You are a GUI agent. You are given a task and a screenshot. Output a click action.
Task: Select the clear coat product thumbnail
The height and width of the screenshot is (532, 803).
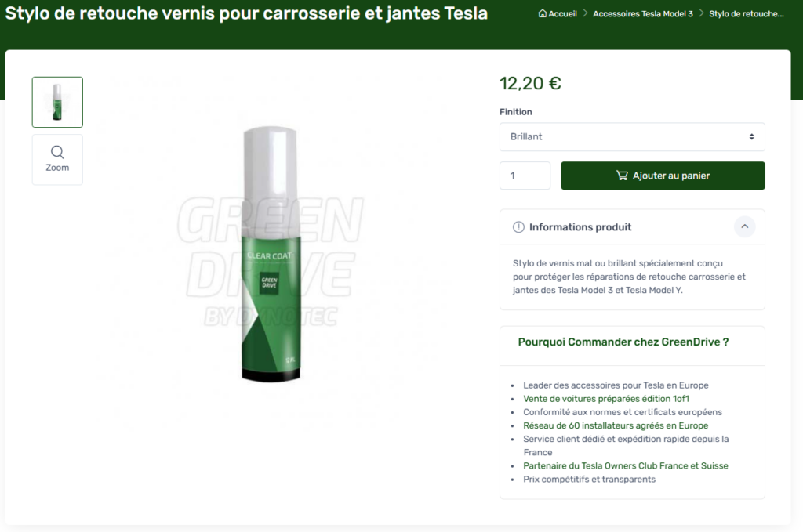pos(57,103)
